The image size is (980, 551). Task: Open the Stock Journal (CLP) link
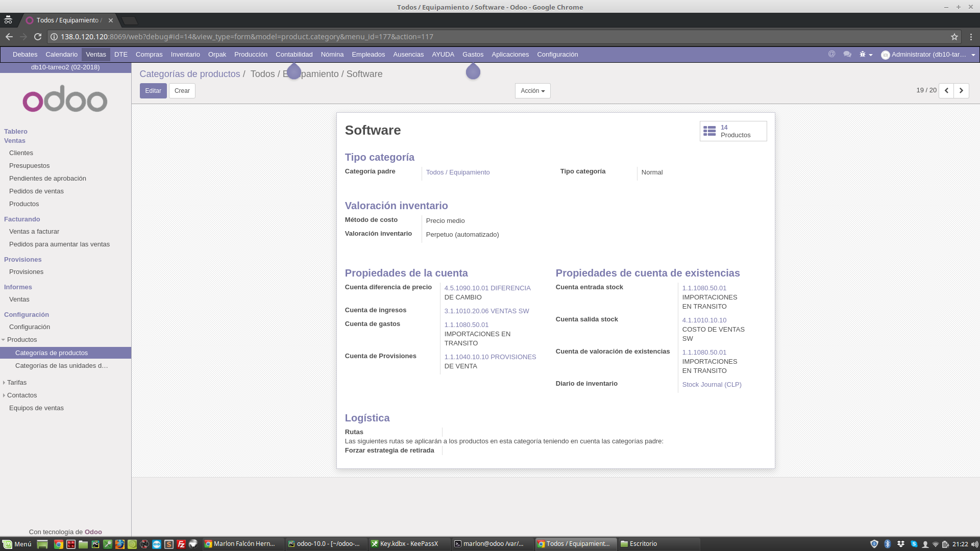pos(712,385)
